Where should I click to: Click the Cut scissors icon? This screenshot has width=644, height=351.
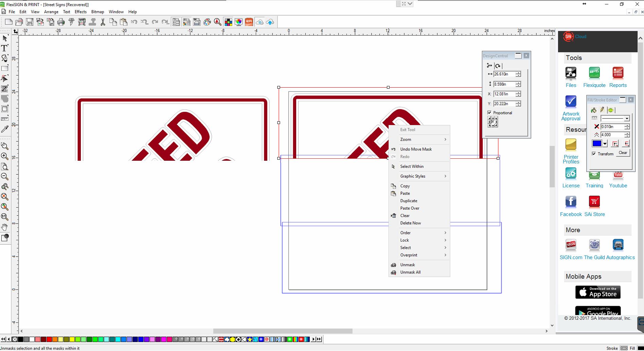tap(103, 22)
